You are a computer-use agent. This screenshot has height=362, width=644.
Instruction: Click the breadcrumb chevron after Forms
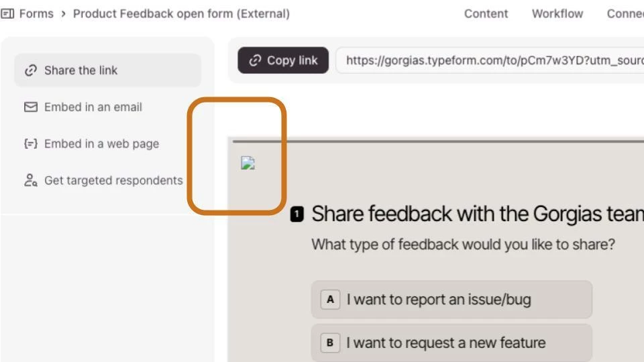coord(63,13)
